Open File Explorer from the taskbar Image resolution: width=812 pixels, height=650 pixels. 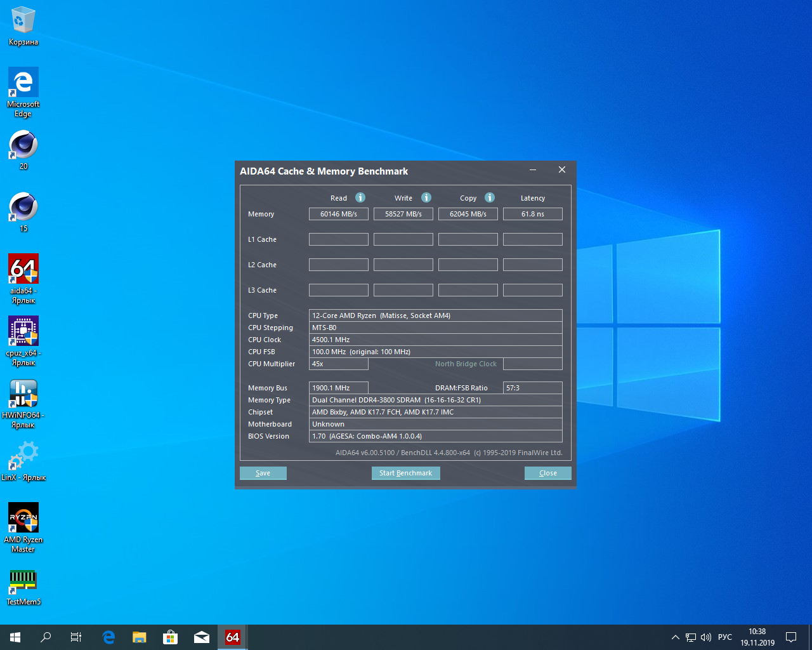[x=140, y=637]
